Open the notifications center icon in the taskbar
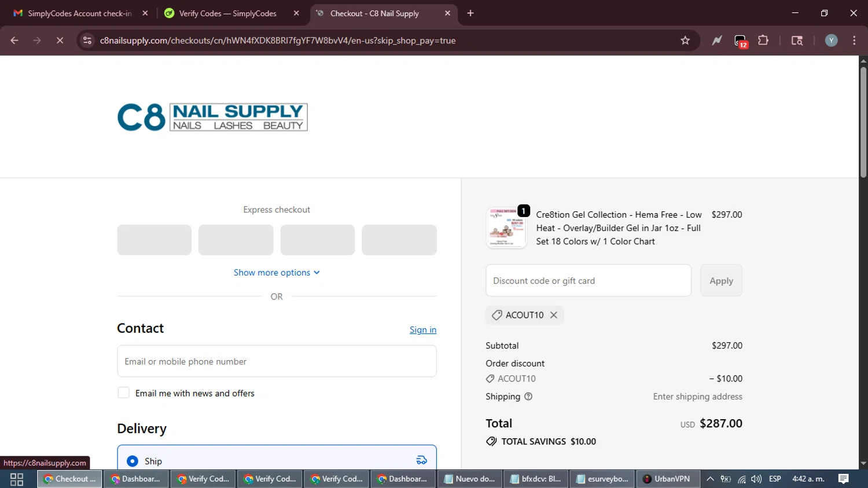This screenshot has height=488, width=868. coord(844,479)
